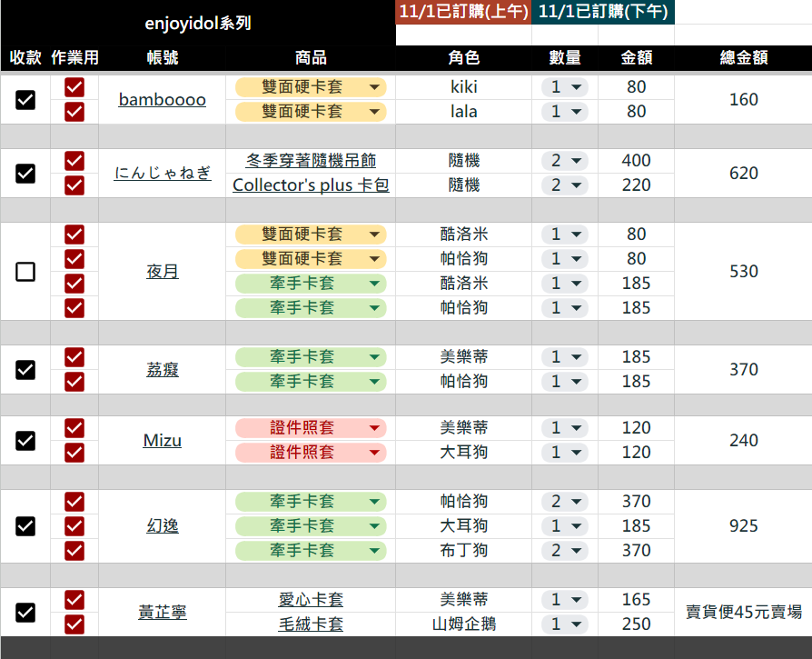Select the 帳號 column header
Image resolution: width=812 pixels, height=659 pixels.
[162, 57]
